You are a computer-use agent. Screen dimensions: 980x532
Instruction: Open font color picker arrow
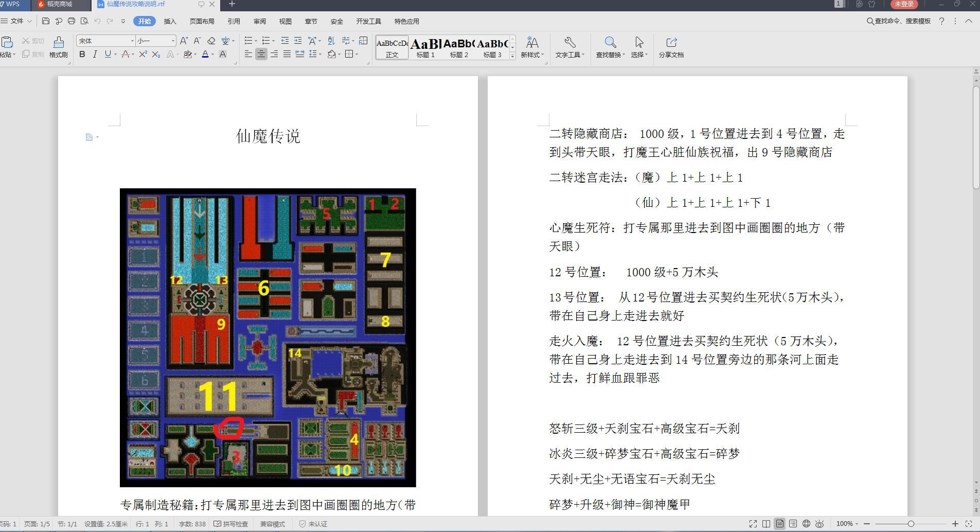pos(213,54)
